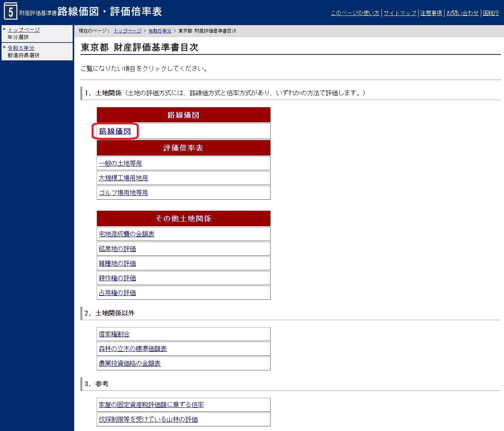The image size is (504, 431).
Task: Go to 令和５年分 in left sidebar
Action: tap(21, 48)
